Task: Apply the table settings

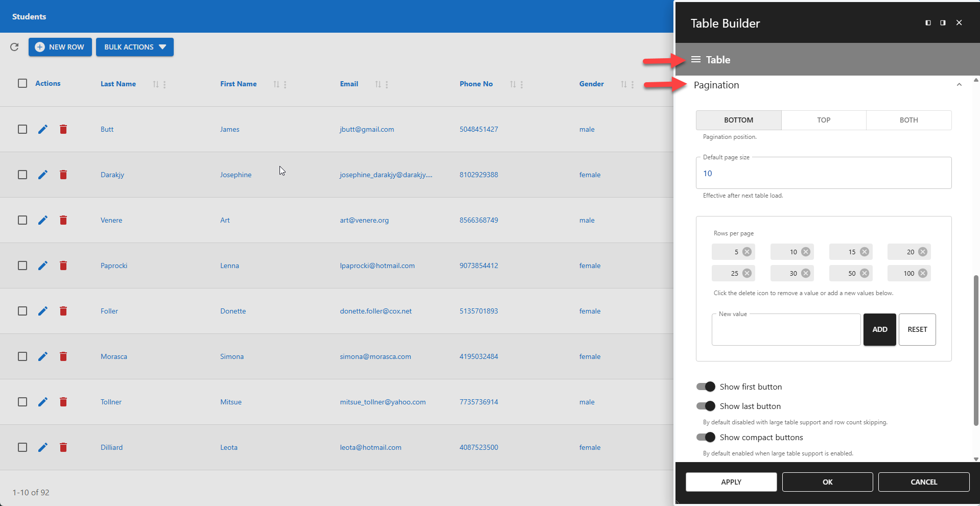Action: [731, 481]
